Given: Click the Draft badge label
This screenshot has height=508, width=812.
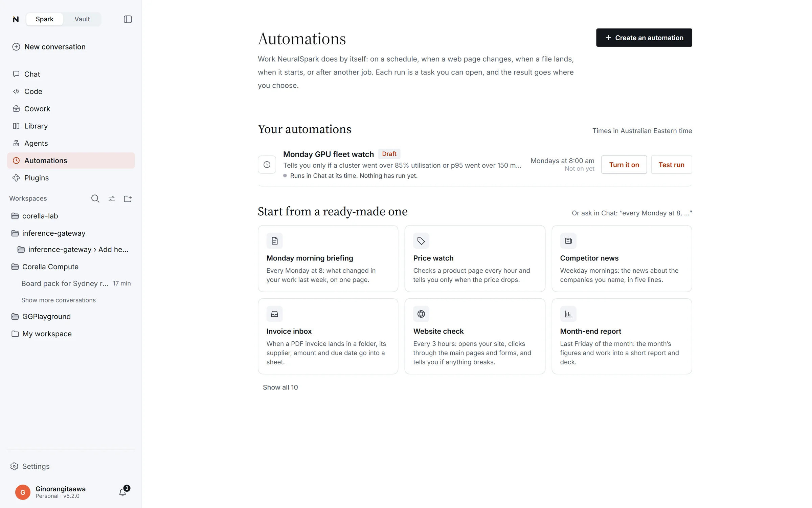Looking at the screenshot, I should 389,154.
